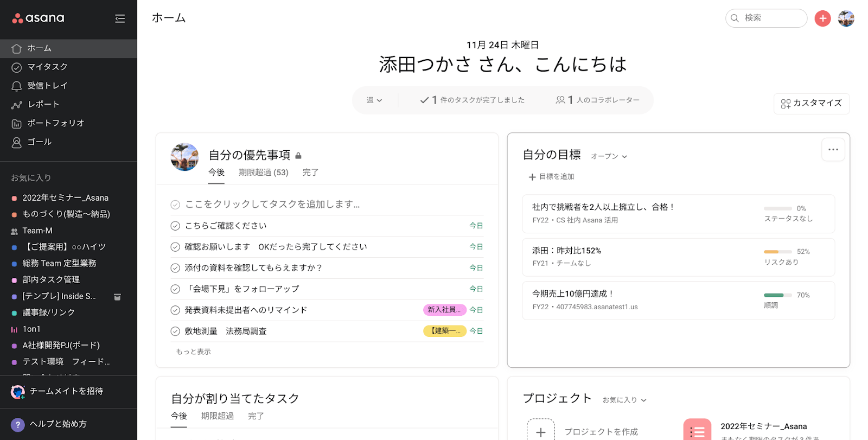Image resolution: width=868 pixels, height=440 pixels.
Task: Click 70% progress bar on 今期売上10億円達成 goal
Action: tap(778, 295)
